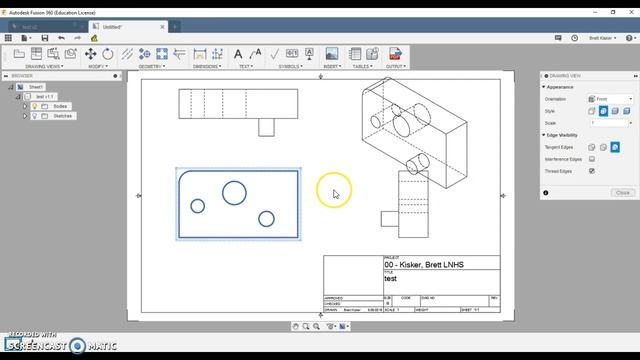
Task: Collapse the Appearance section
Action: (x=544, y=87)
